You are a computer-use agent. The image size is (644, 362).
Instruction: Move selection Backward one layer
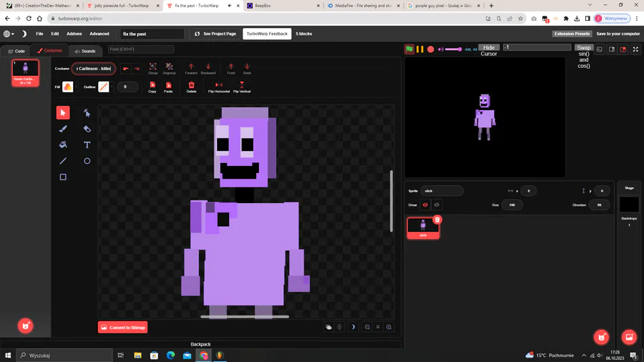pyautogui.click(x=208, y=69)
